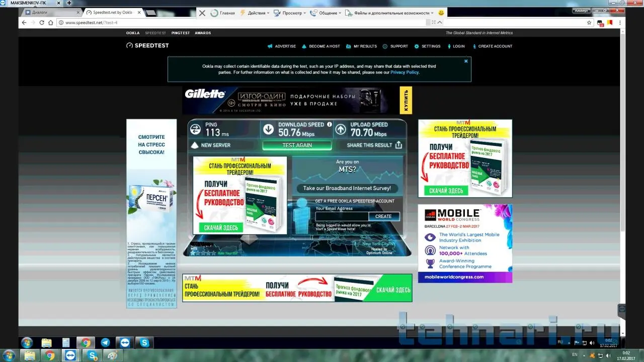
Task: Bookmark this page with the star
Action: [x=589, y=23]
